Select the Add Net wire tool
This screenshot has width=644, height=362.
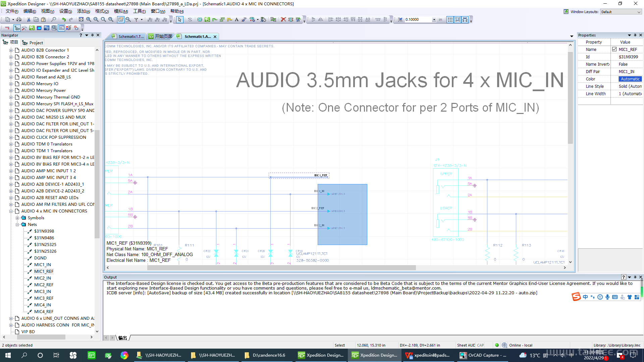[215, 19]
